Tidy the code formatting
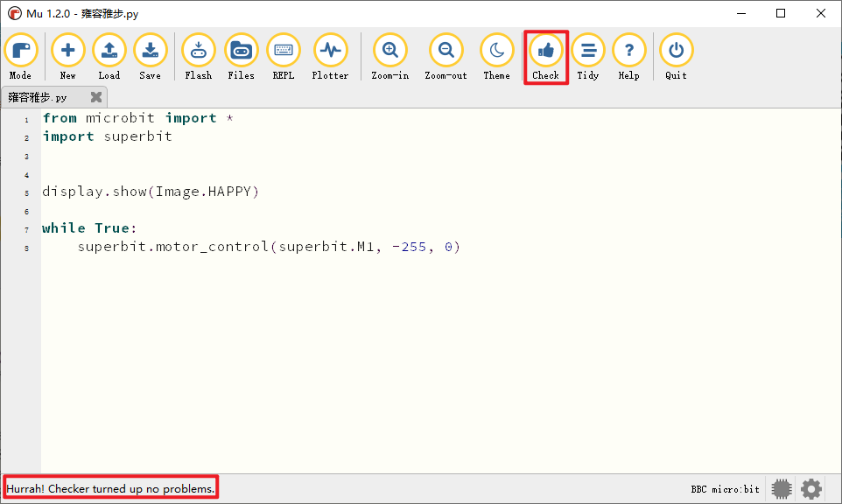The image size is (842, 504). (x=588, y=56)
